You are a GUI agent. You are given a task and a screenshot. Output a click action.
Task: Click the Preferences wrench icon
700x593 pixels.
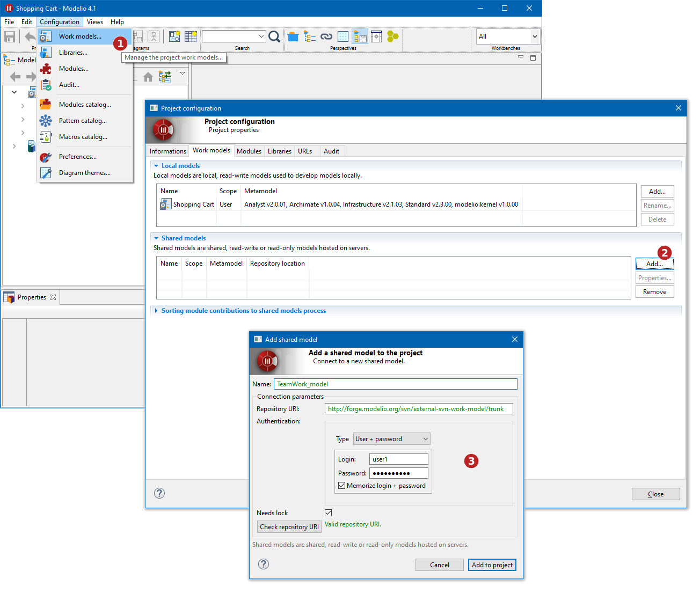pyautogui.click(x=46, y=157)
